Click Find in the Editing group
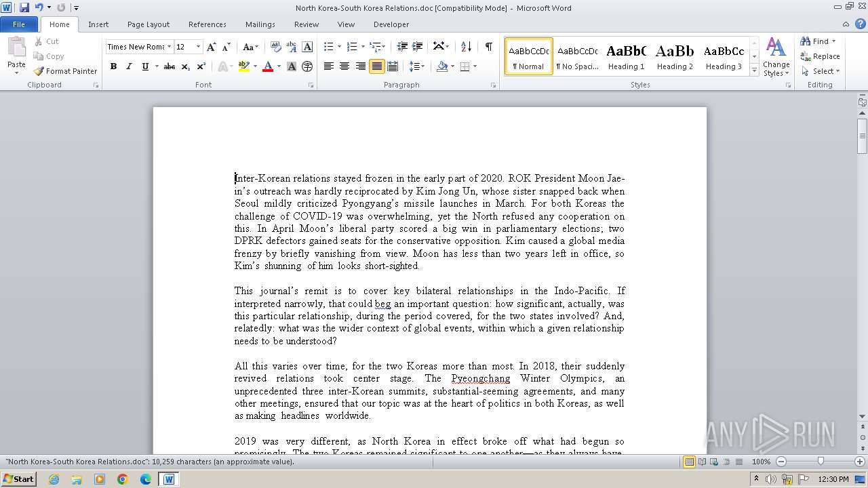 (x=818, y=41)
